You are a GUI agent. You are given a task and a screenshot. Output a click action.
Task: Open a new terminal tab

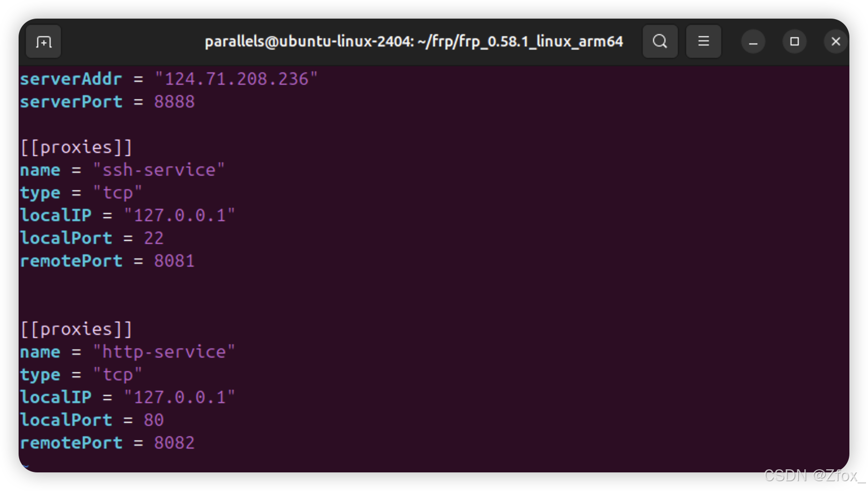click(43, 41)
